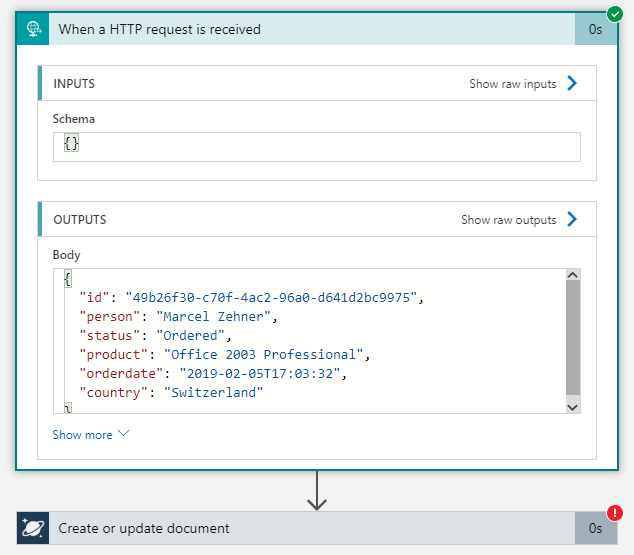Viewport: 634px width, 555px height.
Task: Click the scroll down arrow in Body box
Action: tap(572, 406)
